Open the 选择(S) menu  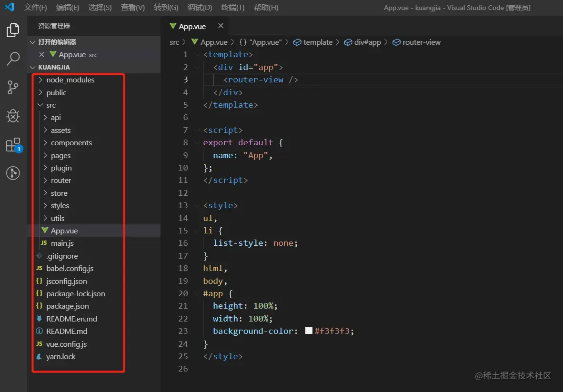100,7
